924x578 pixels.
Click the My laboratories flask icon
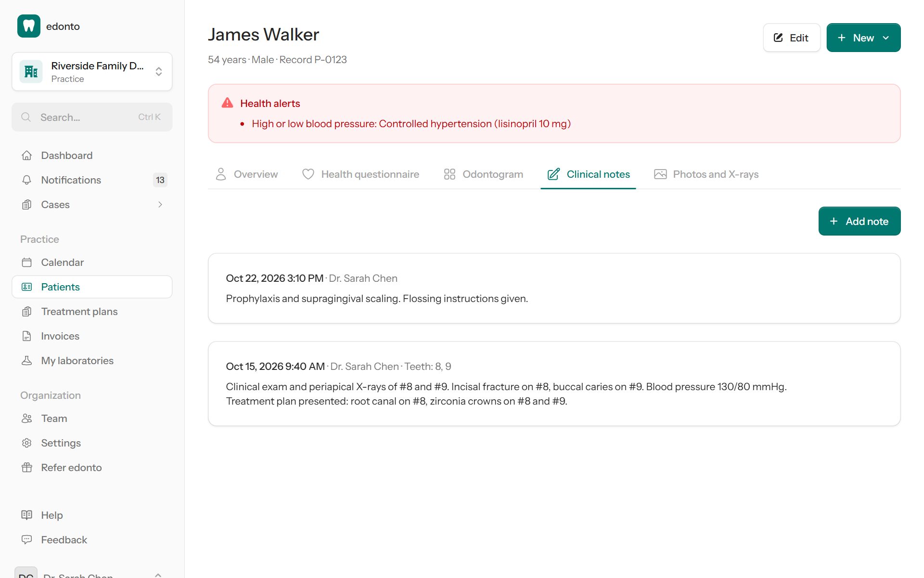[27, 361]
